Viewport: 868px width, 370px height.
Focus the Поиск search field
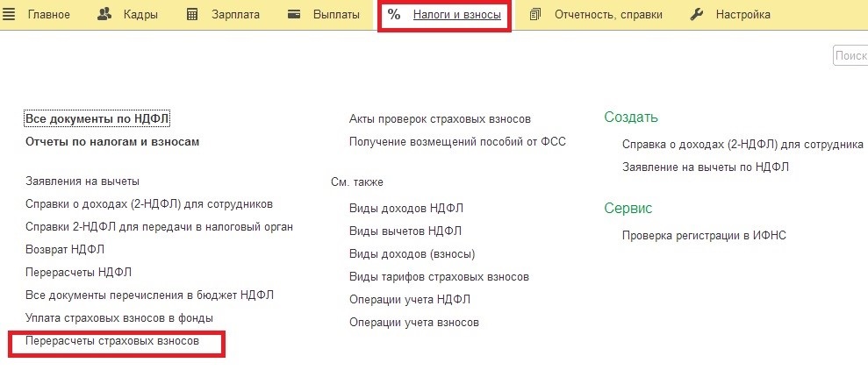[x=850, y=56]
